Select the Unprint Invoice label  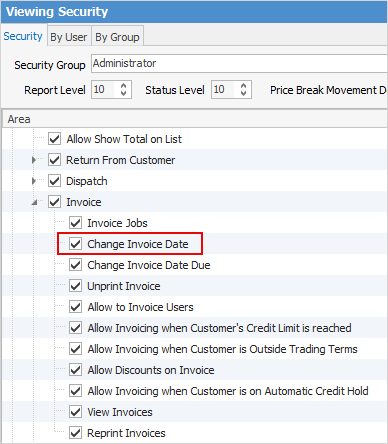[124, 286]
